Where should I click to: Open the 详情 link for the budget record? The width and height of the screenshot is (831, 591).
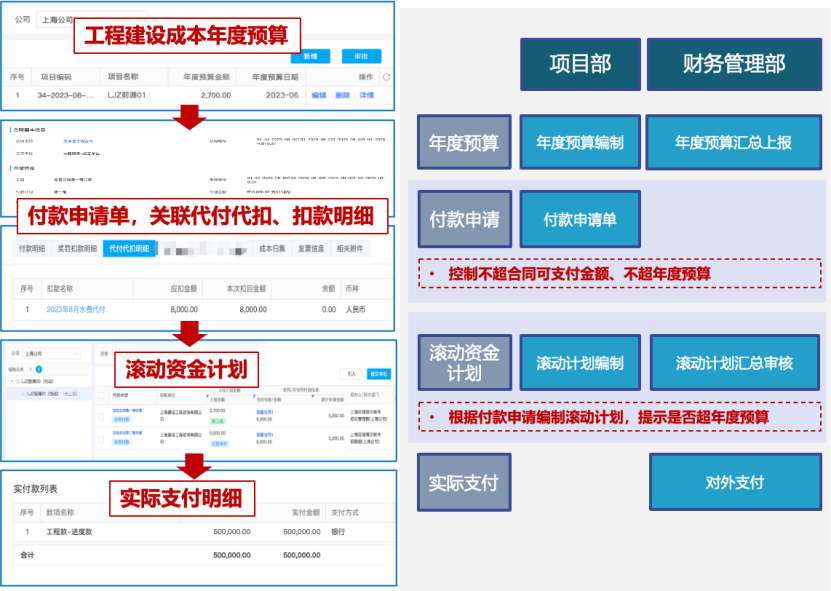coord(366,92)
